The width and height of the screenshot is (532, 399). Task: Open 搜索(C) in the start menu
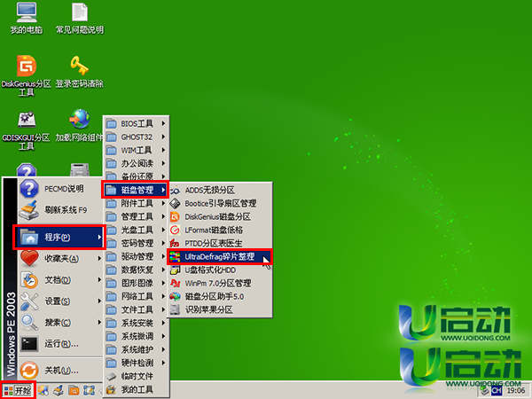59,323
